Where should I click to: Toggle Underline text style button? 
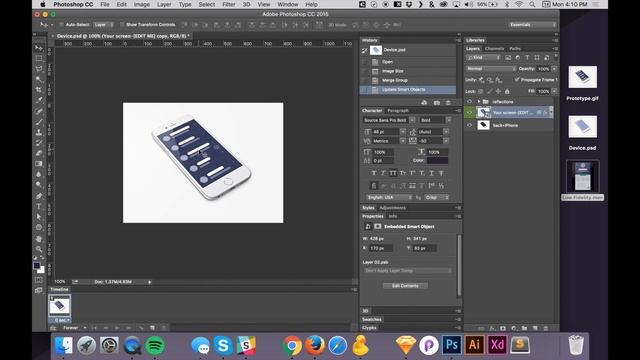click(431, 173)
